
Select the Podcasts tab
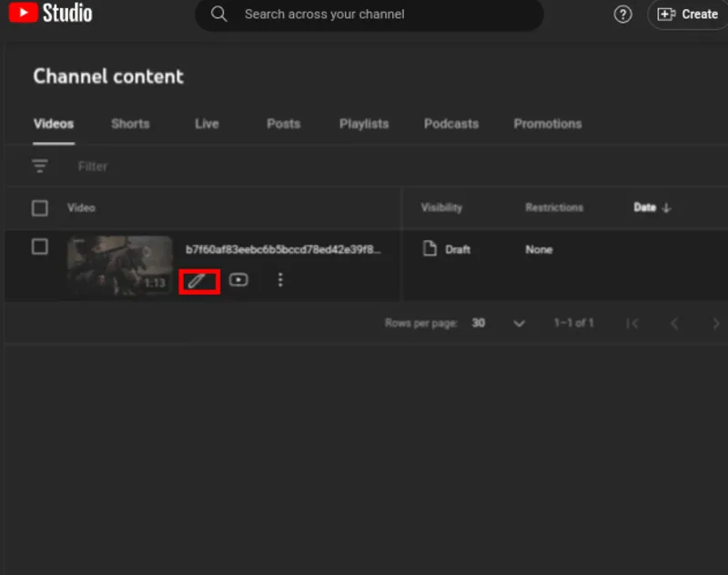450,124
